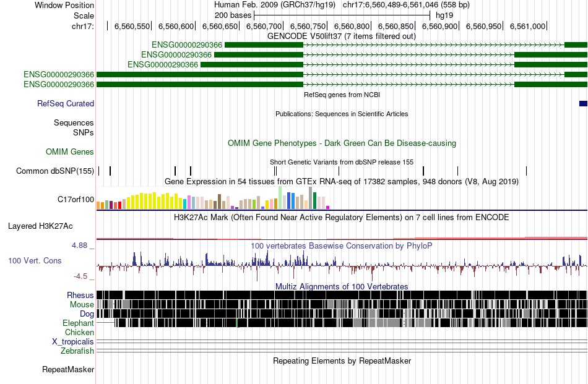Screen dimensions: 588x384
Task: Open RefSeq genes from NCBI track title
Action: pos(342,95)
